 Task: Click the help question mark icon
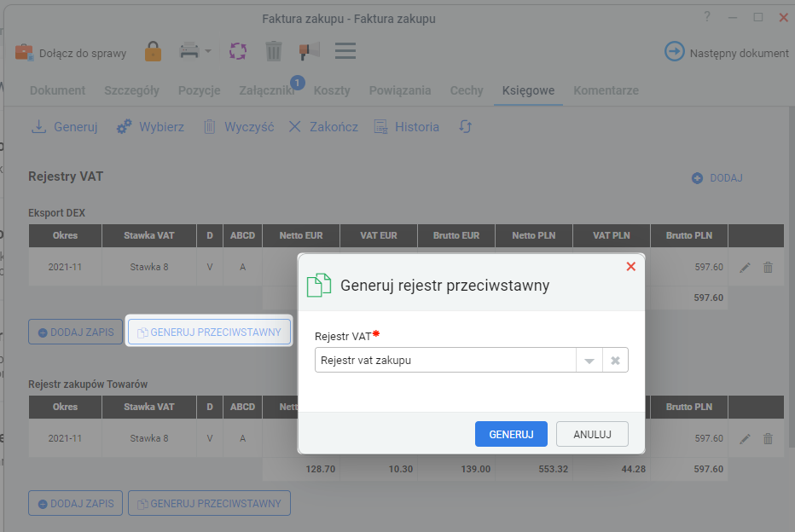click(707, 17)
